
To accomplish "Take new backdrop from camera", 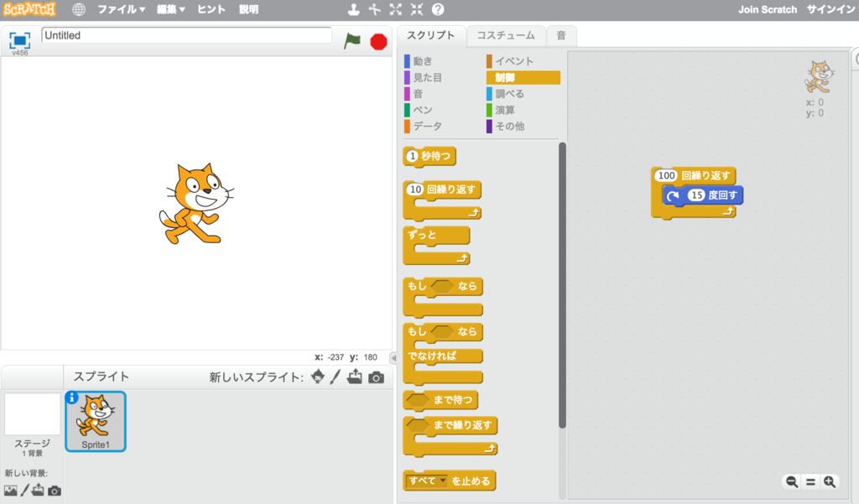I will (55, 491).
